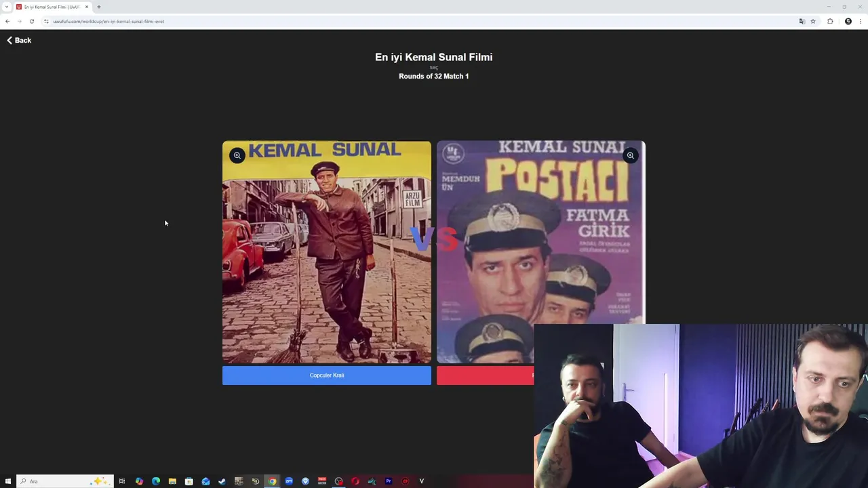Zoom into the Copculer Krali poster
The height and width of the screenshot is (488, 868).
click(237, 156)
